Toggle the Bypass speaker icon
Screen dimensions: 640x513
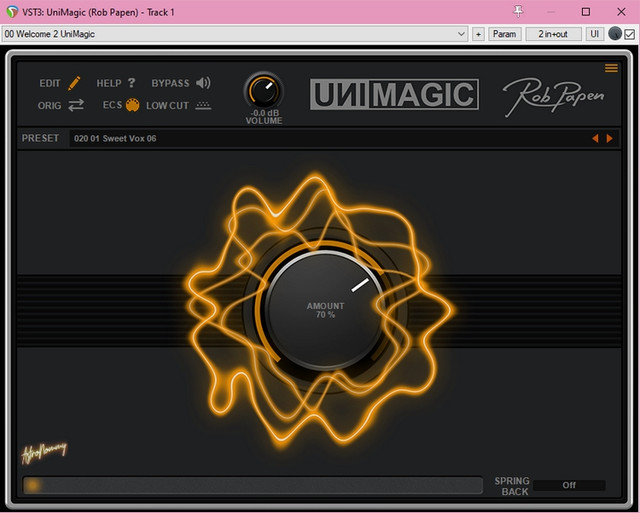click(203, 83)
